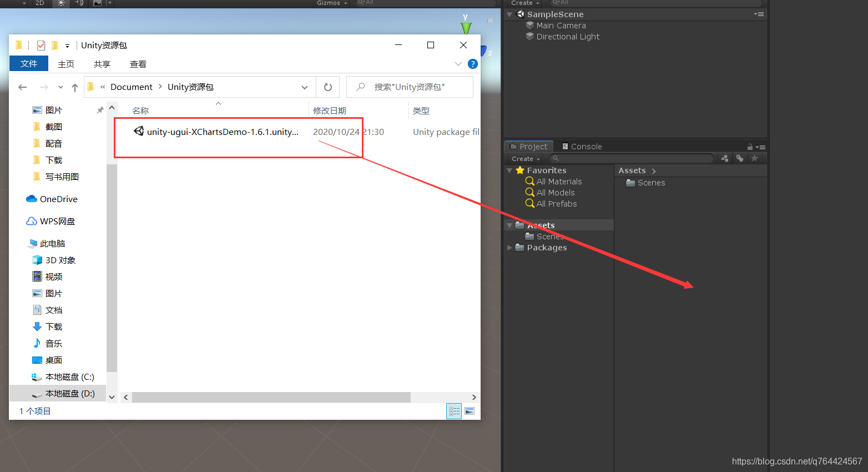
Task: Go up one folder level in Explorer
Action: (x=75, y=87)
